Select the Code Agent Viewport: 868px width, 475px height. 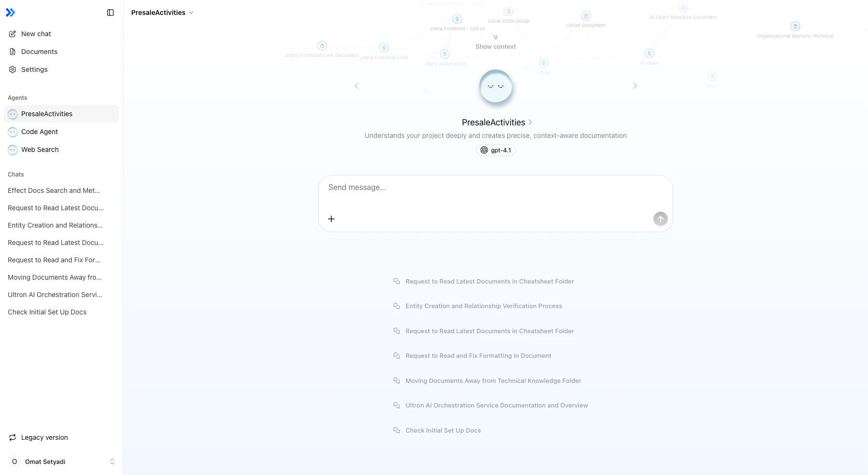tap(61, 132)
